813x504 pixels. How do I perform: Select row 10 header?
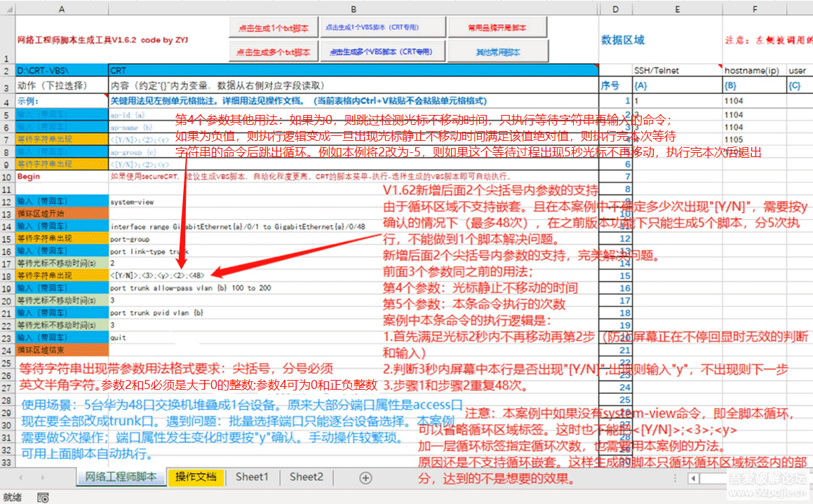[x=7, y=177]
